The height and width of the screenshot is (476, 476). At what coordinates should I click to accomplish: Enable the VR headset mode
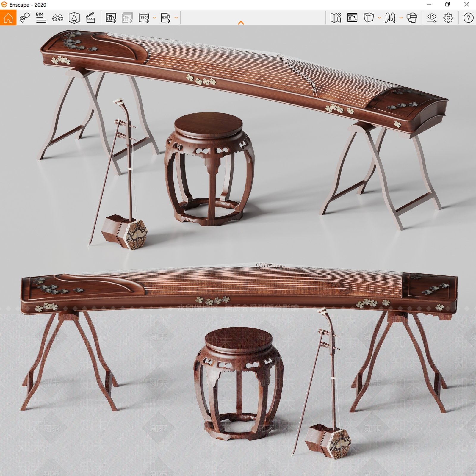coord(412,18)
